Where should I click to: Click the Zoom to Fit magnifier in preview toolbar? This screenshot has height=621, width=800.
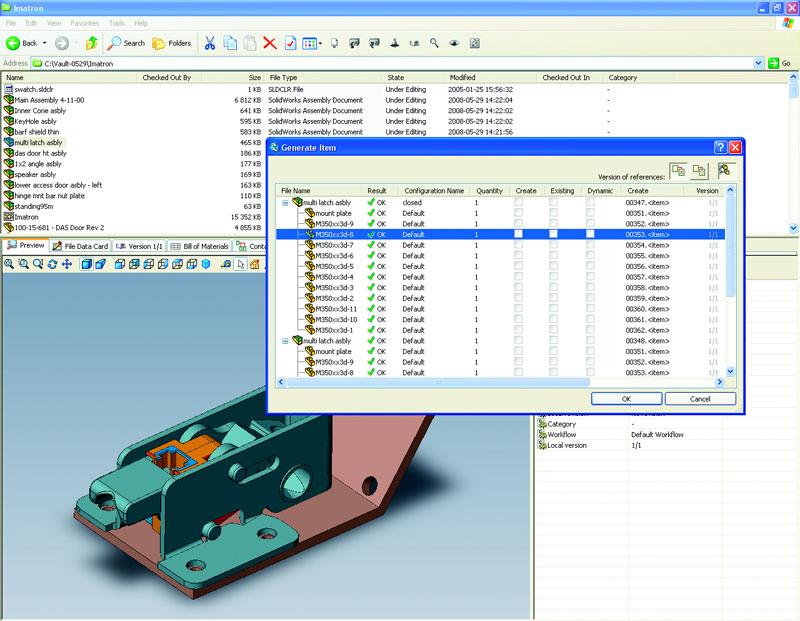pos(9,264)
